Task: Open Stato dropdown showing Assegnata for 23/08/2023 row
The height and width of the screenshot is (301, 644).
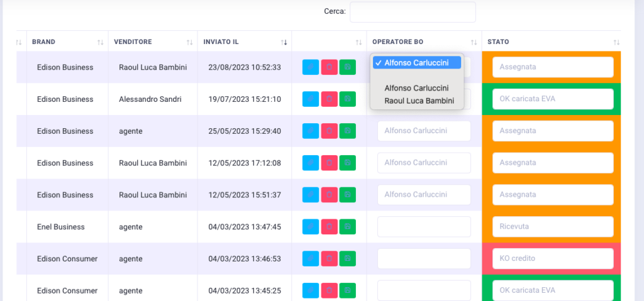Action: click(x=553, y=67)
